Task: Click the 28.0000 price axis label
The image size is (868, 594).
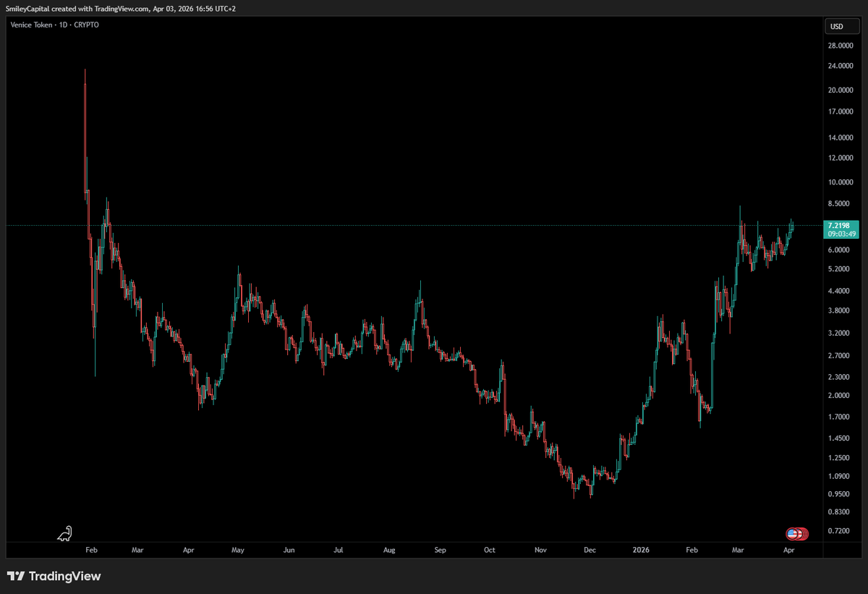Action: 842,46
